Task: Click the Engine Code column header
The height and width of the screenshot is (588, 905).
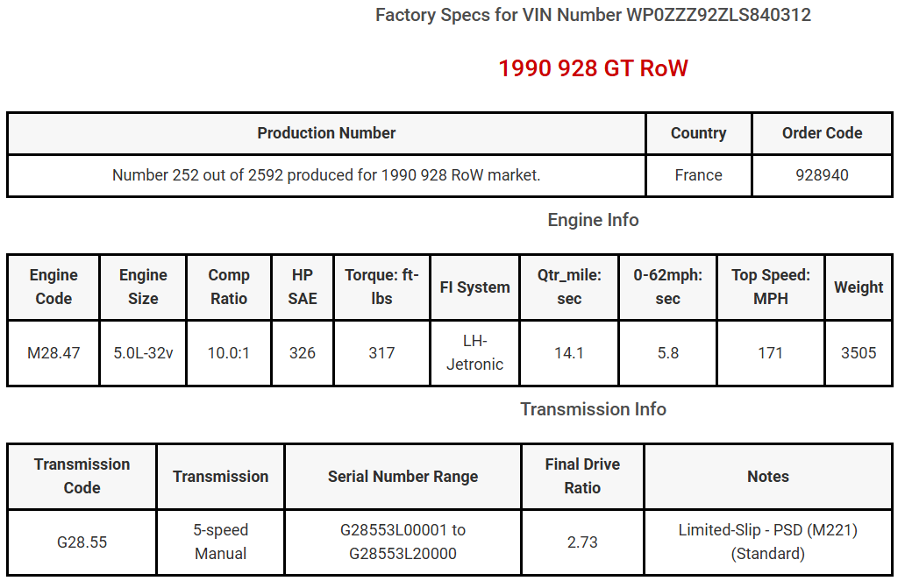Action: tap(53, 287)
